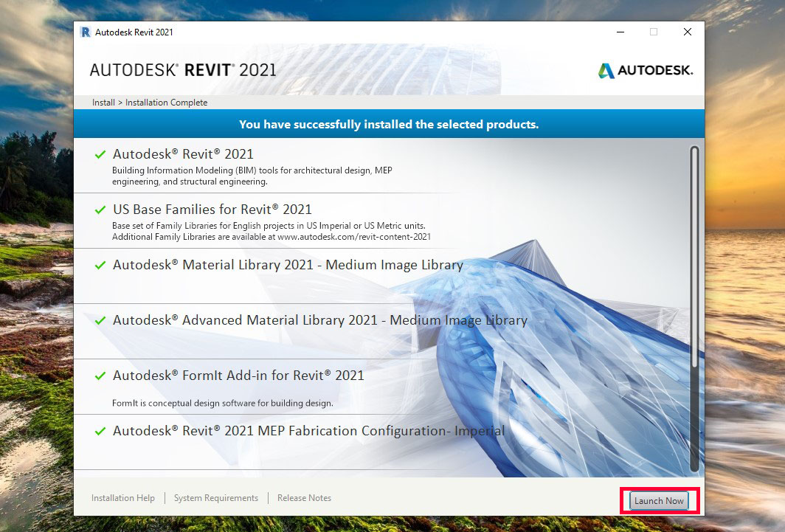
Task: Select the Autodesk FormIt Add-in entry
Action: tap(238, 375)
